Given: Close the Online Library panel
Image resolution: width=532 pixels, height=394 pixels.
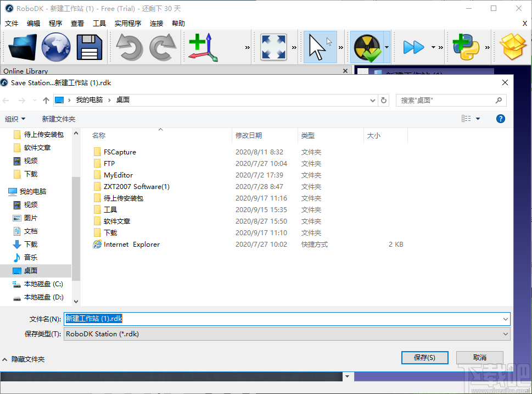Looking at the screenshot, I should pyautogui.click(x=345, y=71).
